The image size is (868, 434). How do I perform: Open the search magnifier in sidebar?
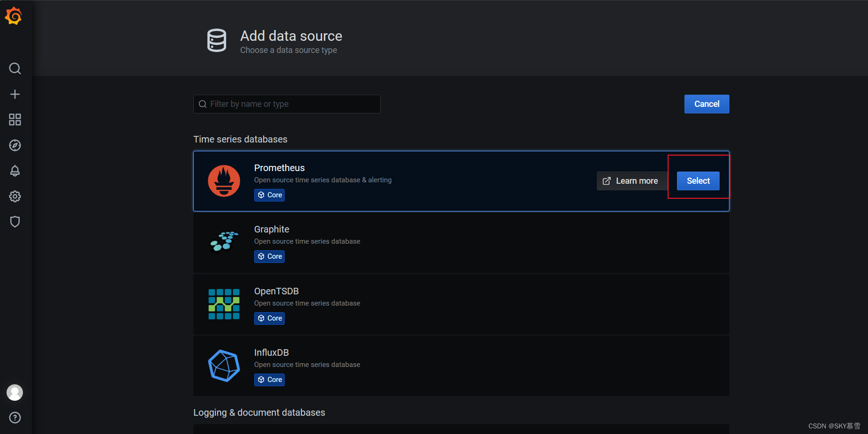(15, 68)
